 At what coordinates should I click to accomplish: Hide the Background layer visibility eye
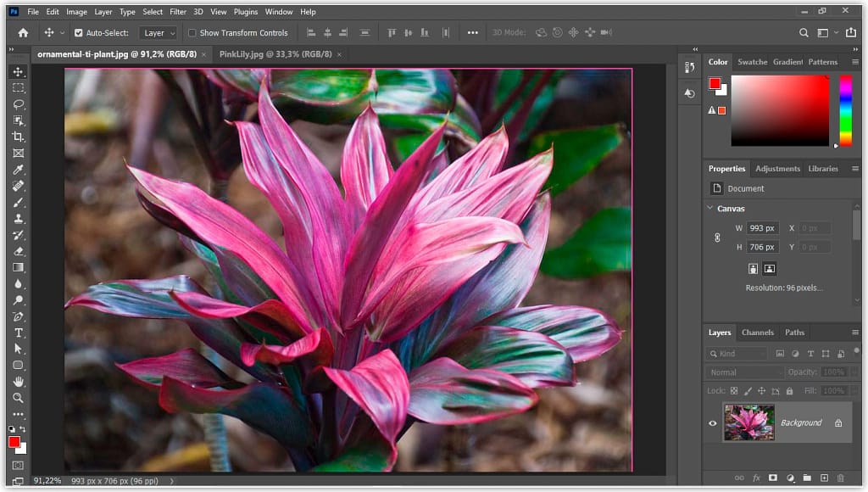(x=712, y=423)
